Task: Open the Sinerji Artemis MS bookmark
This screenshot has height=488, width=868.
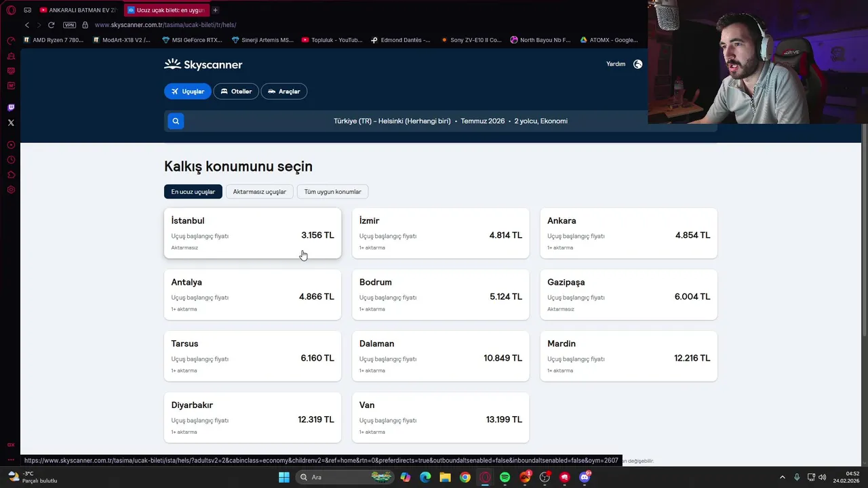Action: (x=263, y=40)
